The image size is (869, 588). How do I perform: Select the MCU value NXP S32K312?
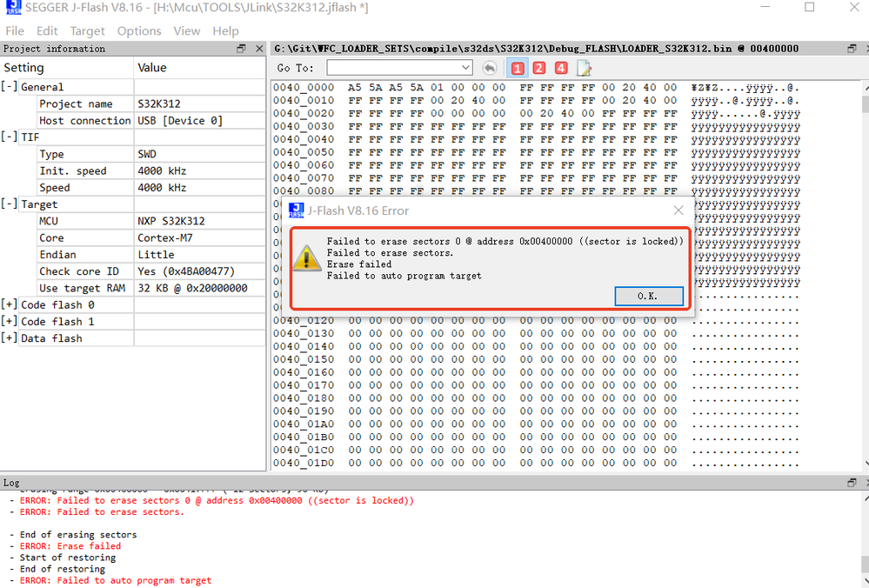click(x=171, y=221)
